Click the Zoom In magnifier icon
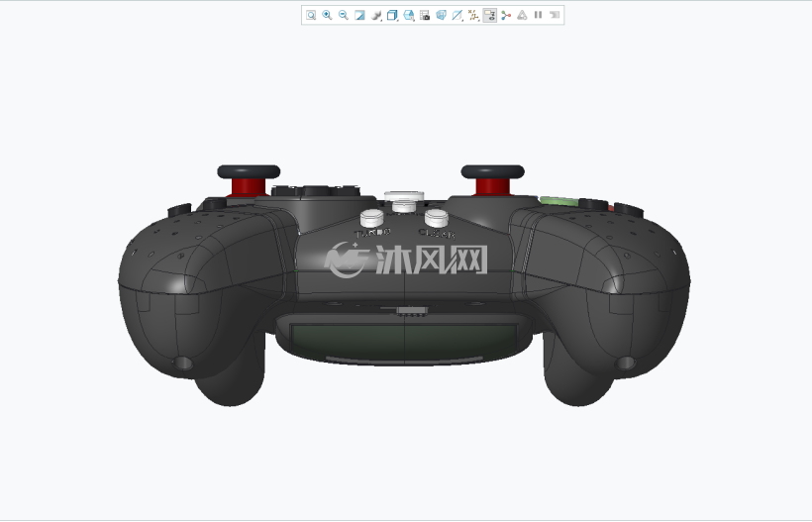812x522 pixels. [327, 15]
